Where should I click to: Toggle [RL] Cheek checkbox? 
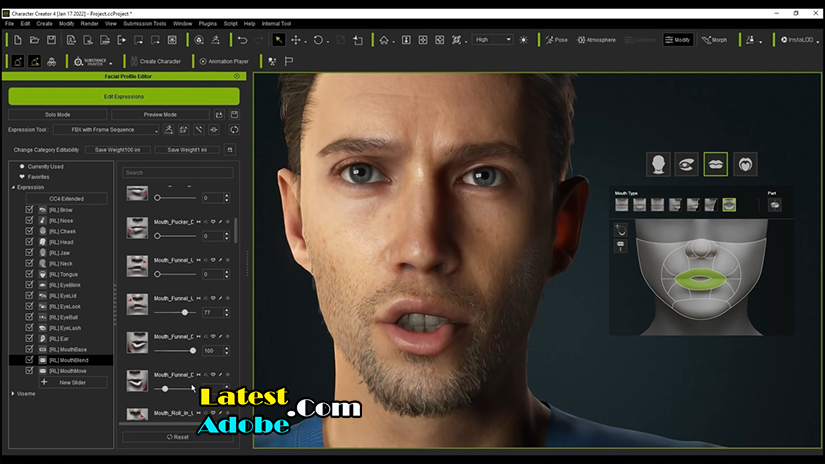pos(29,231)
